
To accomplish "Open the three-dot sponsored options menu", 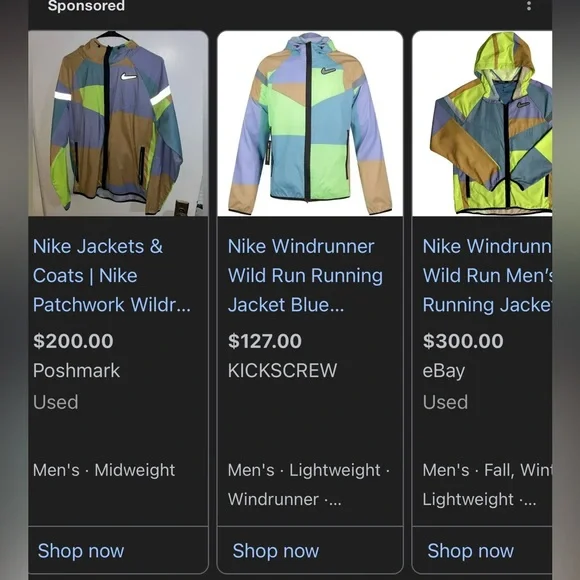I will (x=529, y=6).
